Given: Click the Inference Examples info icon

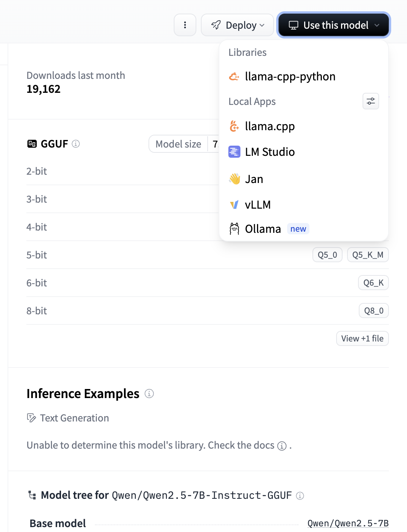Looking at the screenshot, I should (x=149, y=394).
